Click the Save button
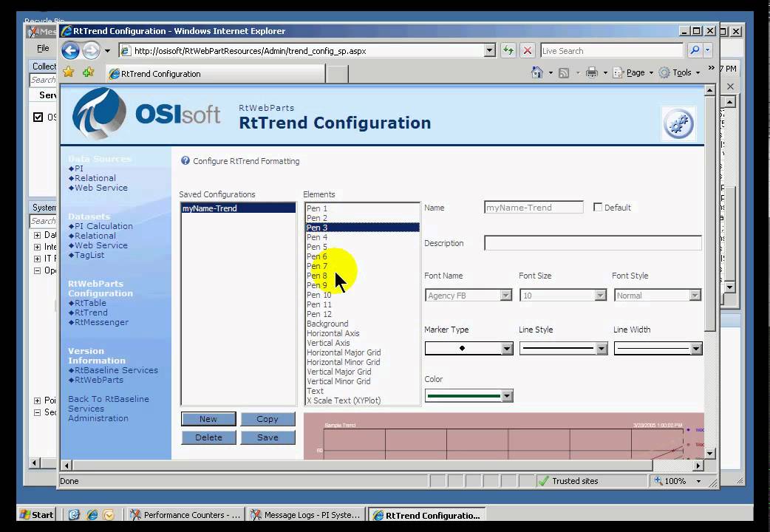The height and width of the screenshot is (532, 770). pos(268,437)
